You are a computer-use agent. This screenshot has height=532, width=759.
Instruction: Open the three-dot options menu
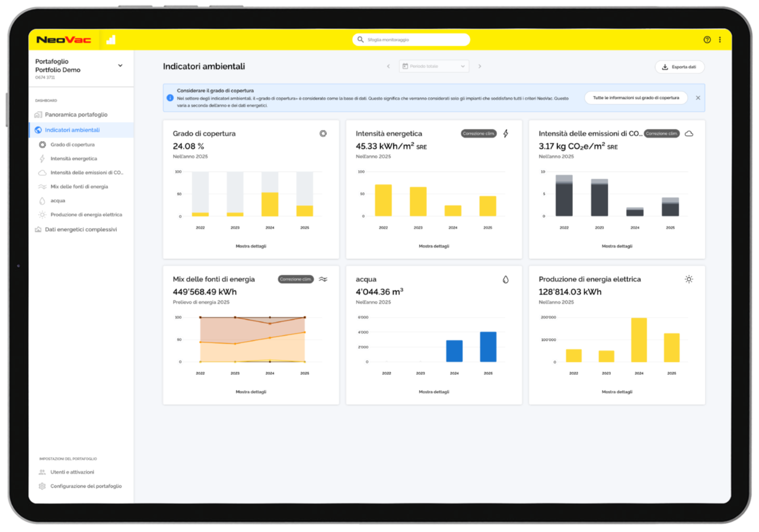coord(720,40)
